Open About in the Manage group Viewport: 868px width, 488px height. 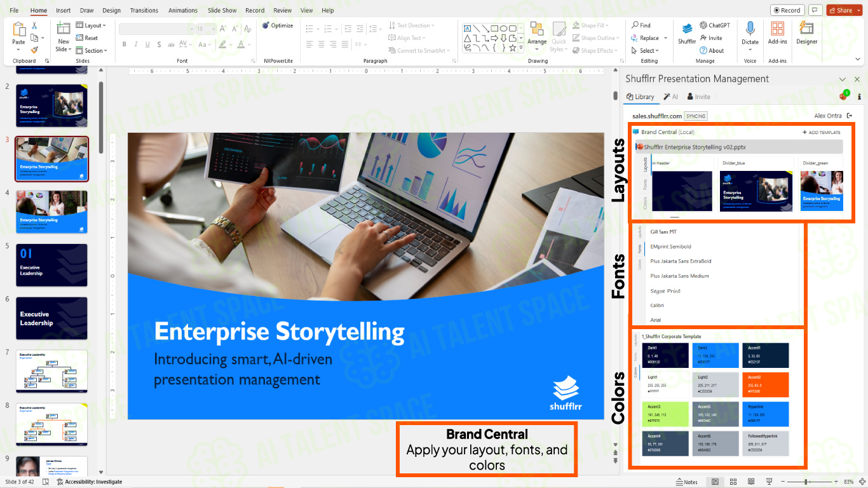(712, 51)
